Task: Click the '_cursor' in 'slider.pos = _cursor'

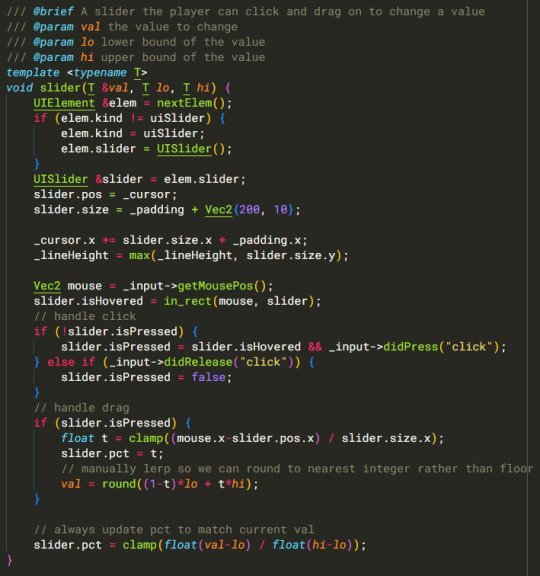Action: 147,194
